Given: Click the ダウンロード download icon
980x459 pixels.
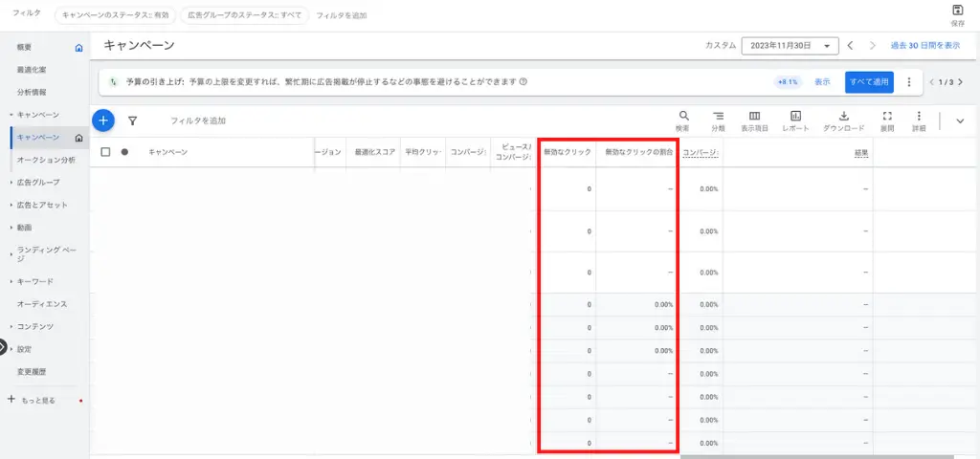Looking at the screenshot, I should pos(844,116).
